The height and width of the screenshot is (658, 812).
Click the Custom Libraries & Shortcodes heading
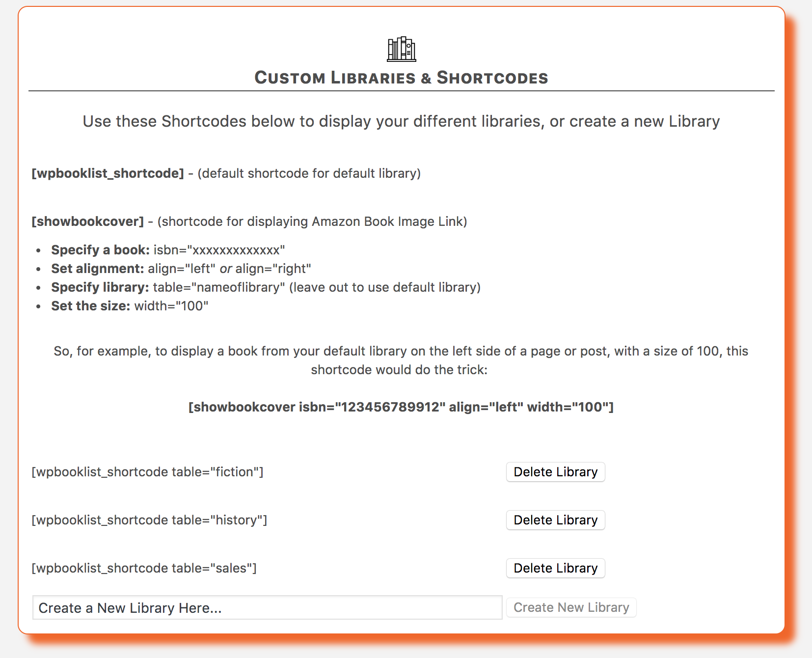click(x=401, y=78)
